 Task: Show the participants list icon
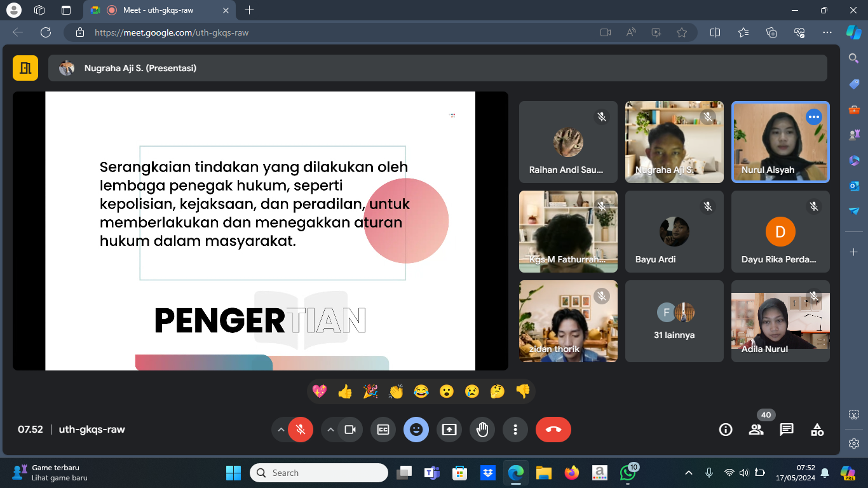pyautogui.click(x=756, y=430)
